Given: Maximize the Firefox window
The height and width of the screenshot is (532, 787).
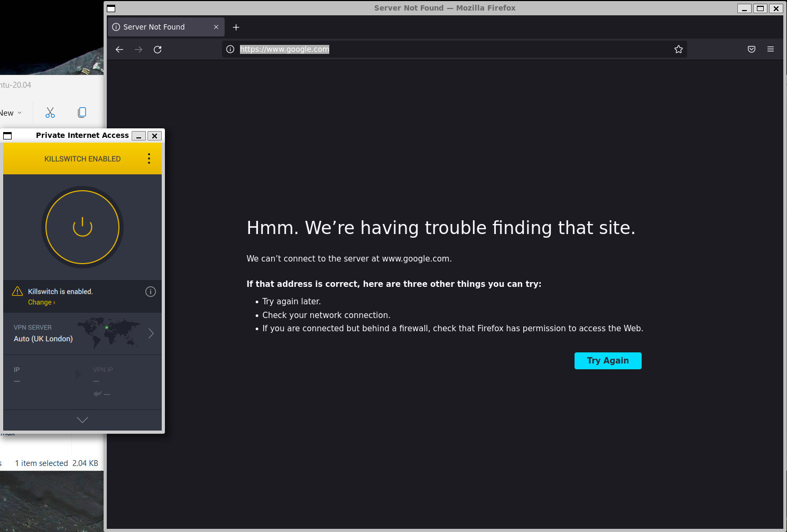Looking at the screenshot, I should click(x=760, y=8).
